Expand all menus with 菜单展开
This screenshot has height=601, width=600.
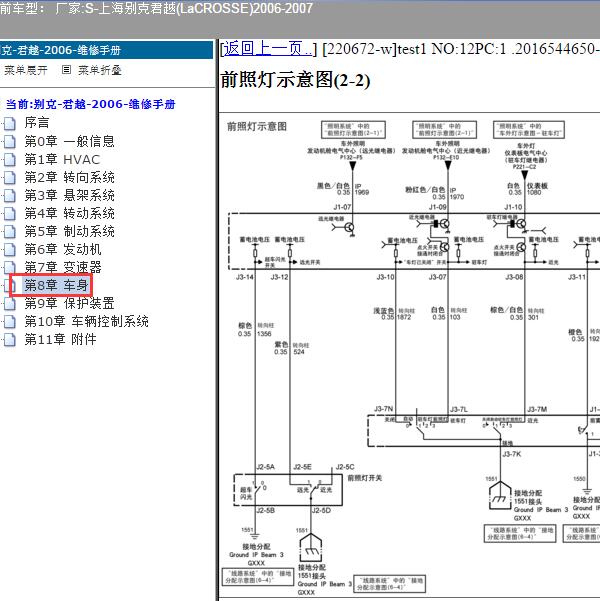coord(26,70)
